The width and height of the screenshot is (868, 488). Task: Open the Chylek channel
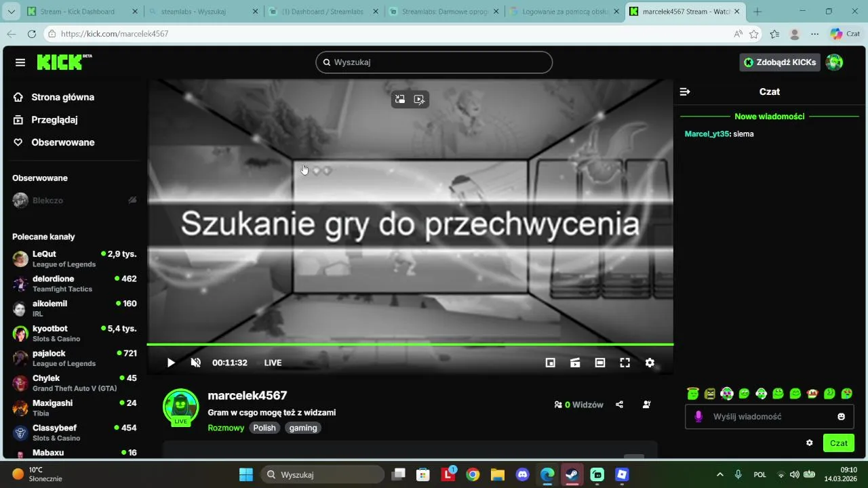point(75,383)
